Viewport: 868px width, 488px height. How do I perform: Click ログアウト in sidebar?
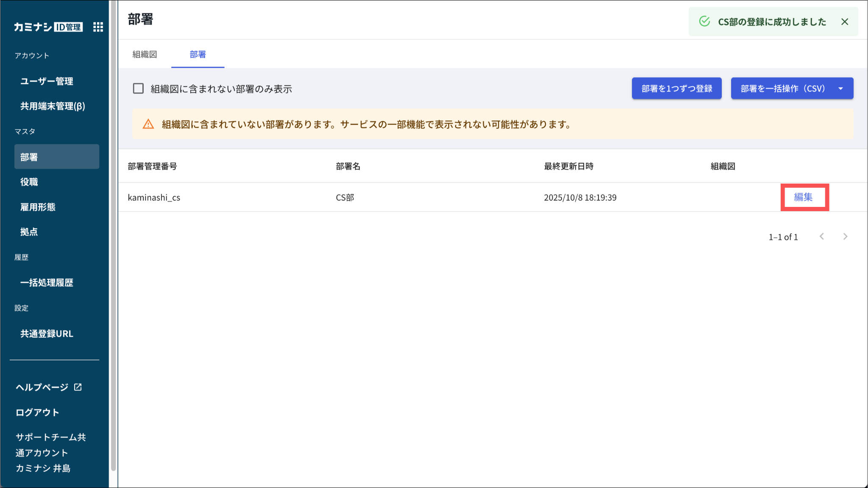[37, 412]
